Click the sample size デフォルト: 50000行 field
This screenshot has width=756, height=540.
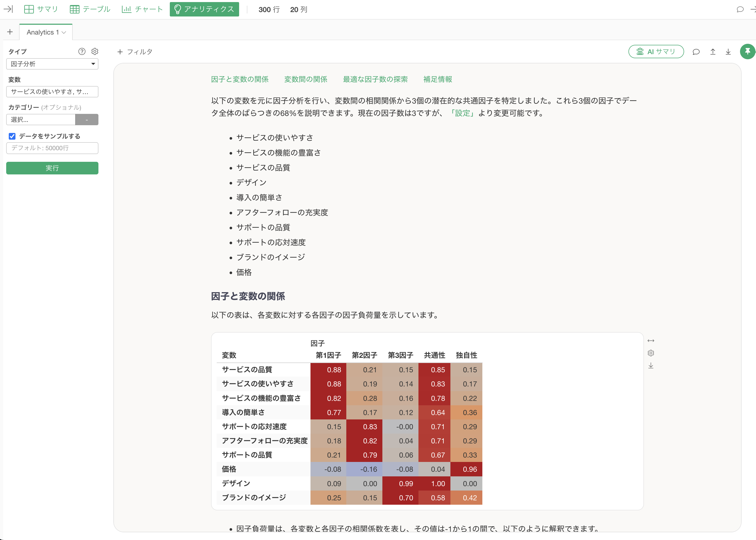tap(52, 148)
